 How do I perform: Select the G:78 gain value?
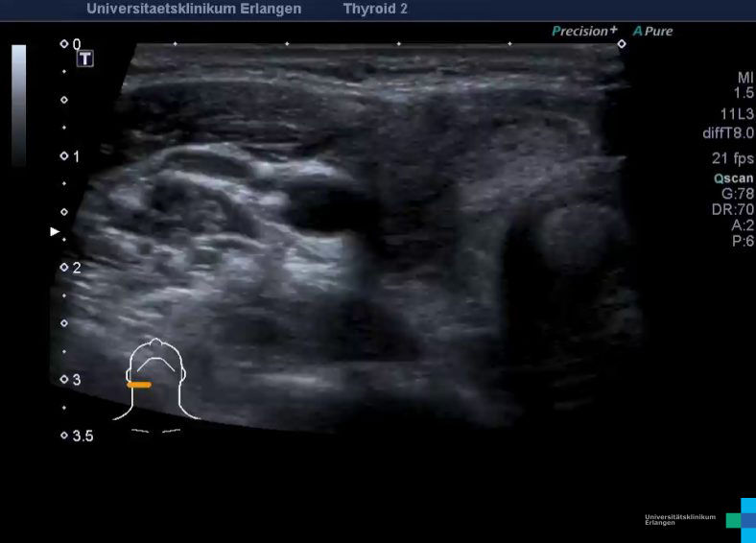click(x=738, y=194)
